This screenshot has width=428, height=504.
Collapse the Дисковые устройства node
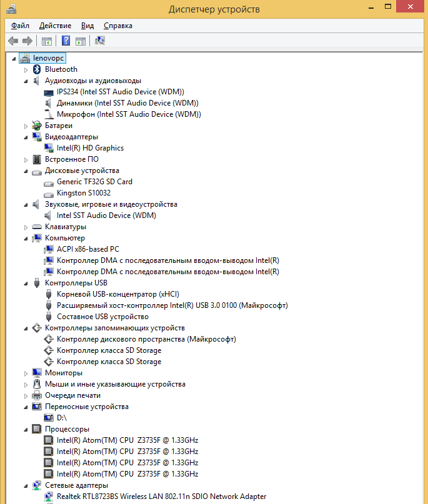(26, 171)
